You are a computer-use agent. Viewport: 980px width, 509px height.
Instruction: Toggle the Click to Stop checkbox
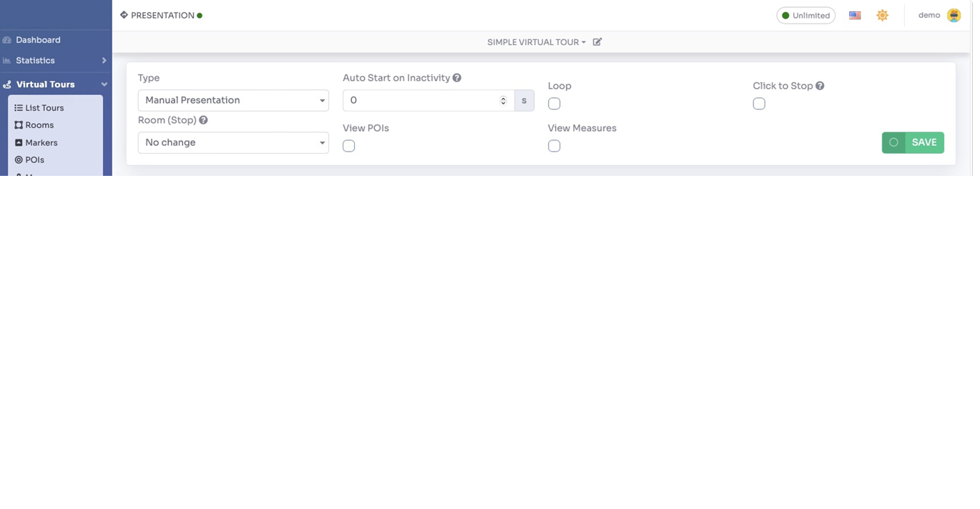pyautogui.click(x=759, y=104)
